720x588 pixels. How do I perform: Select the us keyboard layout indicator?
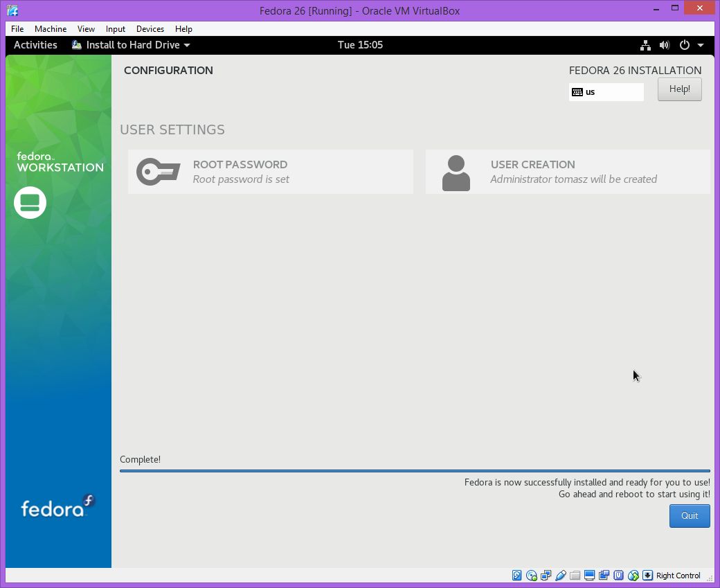pos(606,92)
